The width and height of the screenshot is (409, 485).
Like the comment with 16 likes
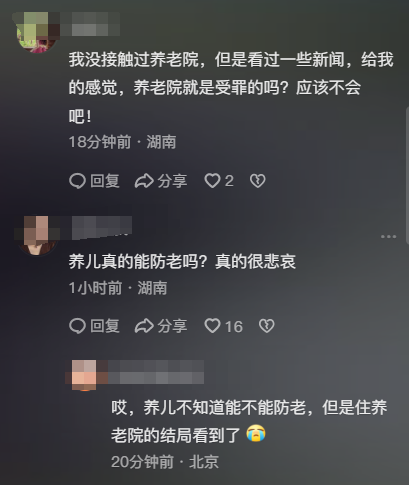(x=223, y=326)
